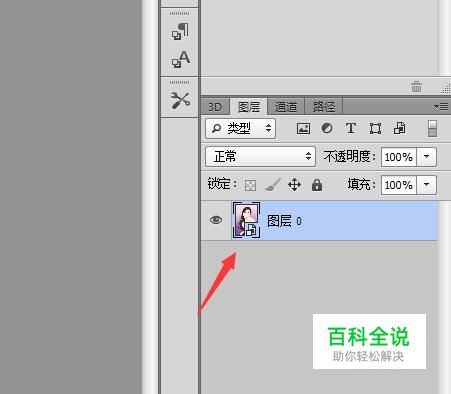Filter layers by shape layers

pos(375,128)
